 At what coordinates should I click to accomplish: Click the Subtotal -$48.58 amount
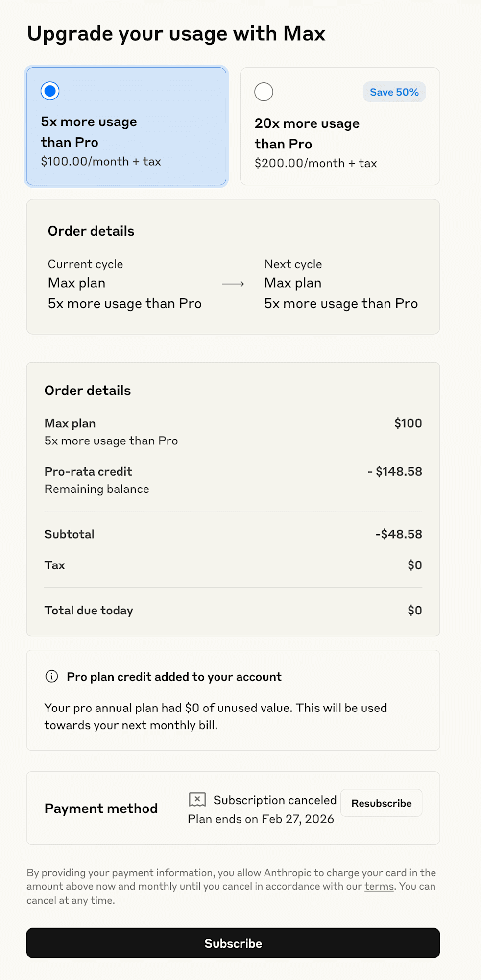(399, 534)
